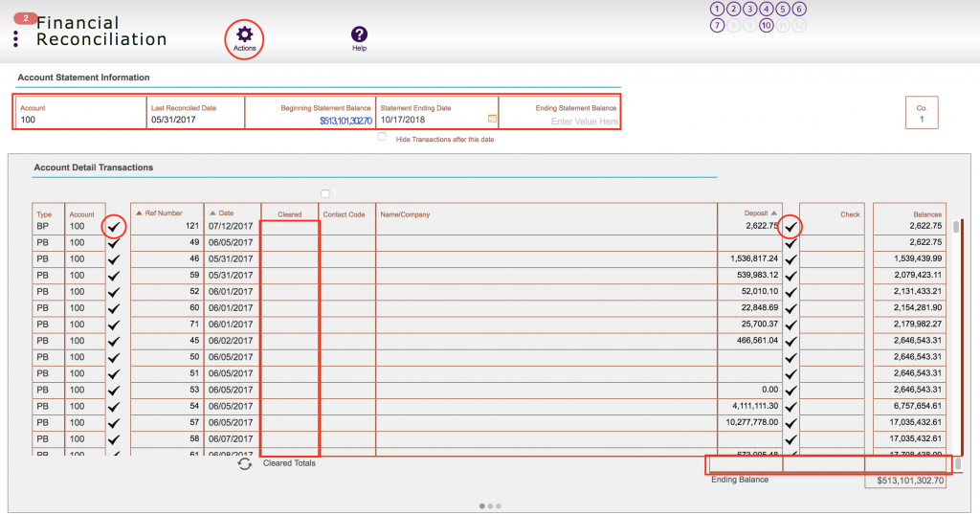Sort by Ref Number column header

[x=163, y=213]
